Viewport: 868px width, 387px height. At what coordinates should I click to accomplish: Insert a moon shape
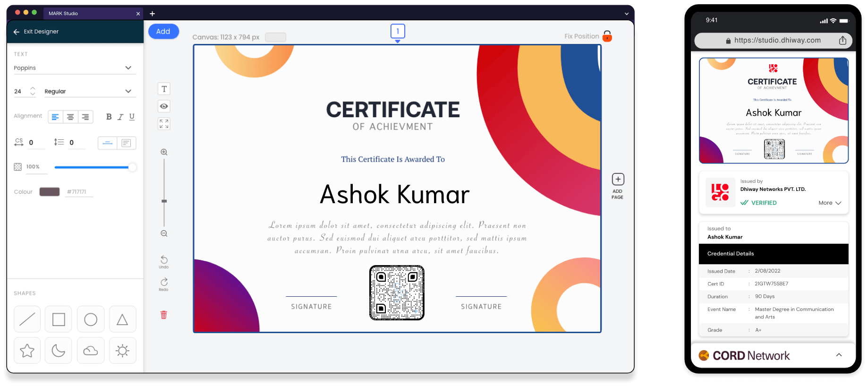[59, 351]
